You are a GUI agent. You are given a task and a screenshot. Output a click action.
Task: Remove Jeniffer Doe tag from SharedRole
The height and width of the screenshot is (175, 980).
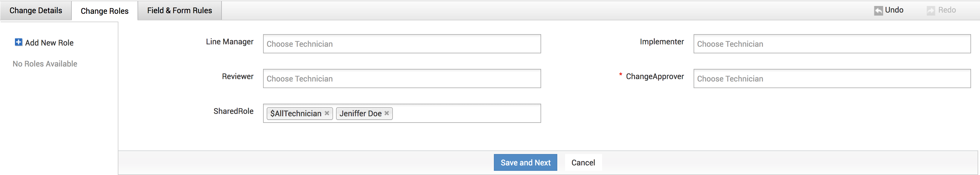(x=387, y=113)
